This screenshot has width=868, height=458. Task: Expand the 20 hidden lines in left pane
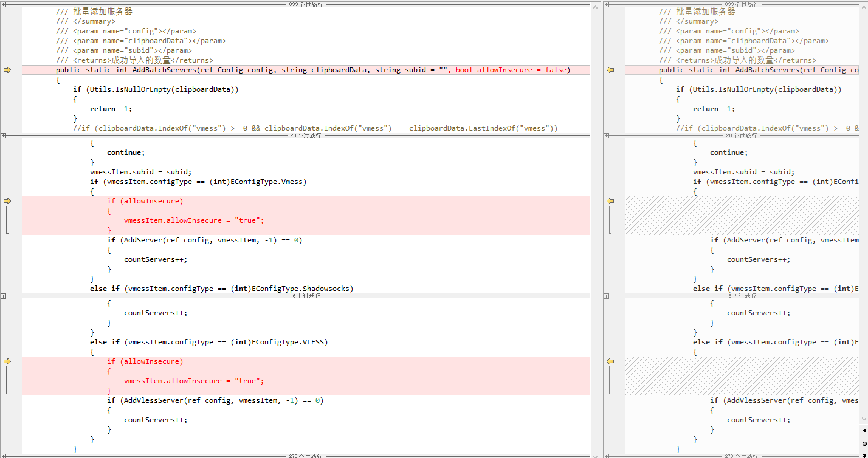tap(3, 135)
